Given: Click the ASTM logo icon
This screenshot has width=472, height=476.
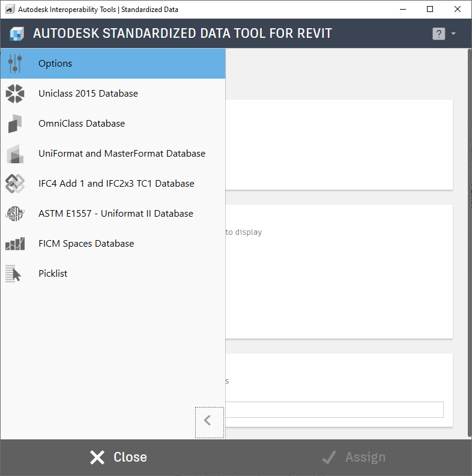Looking at the screenshot, I should tap(15, 214).
